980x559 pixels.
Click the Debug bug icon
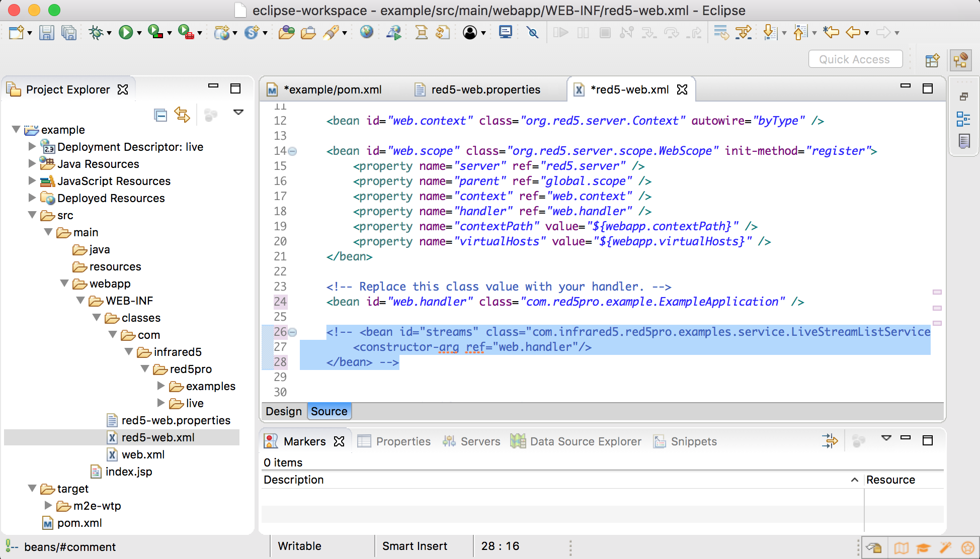[96, 33]
